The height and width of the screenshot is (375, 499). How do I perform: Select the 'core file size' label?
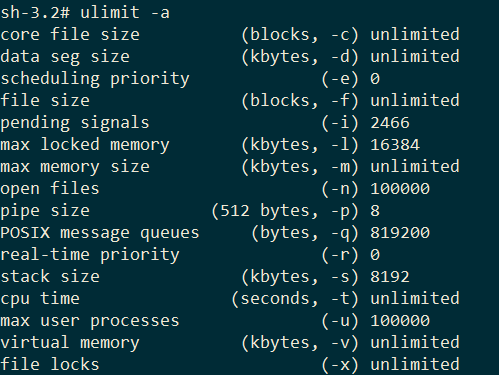tap(70, 34)
